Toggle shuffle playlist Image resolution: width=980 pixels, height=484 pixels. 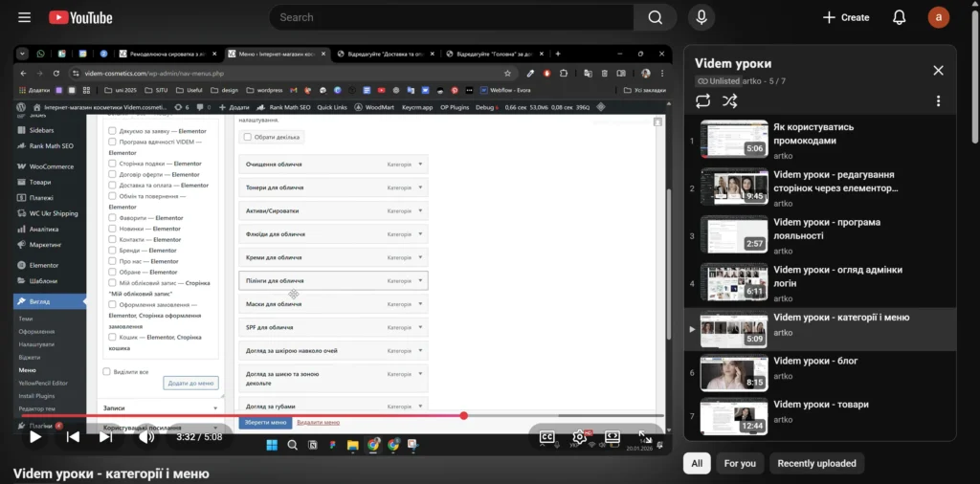pos(729,100)
